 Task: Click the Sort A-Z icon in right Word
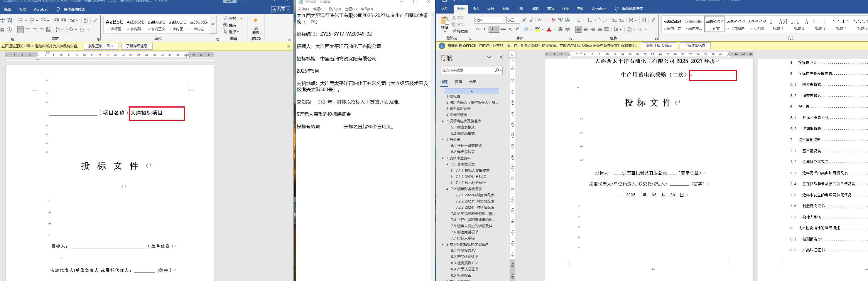tap(644, 20)
